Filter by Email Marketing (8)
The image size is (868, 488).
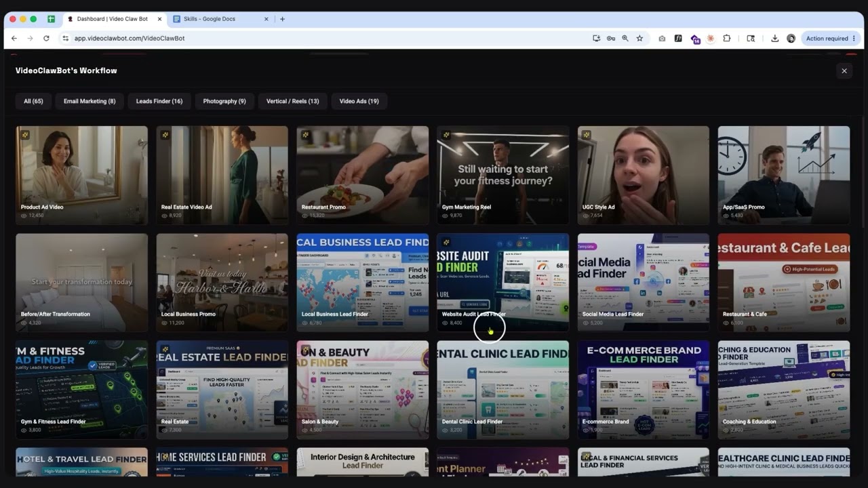(x=90, y=101)
